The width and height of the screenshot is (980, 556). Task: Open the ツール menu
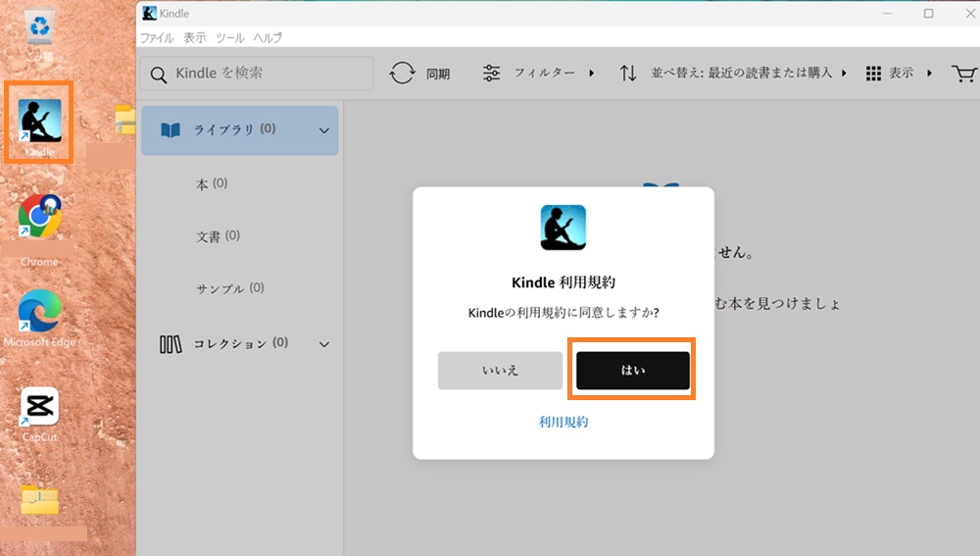pyautogui.click(x=230, y=37)
